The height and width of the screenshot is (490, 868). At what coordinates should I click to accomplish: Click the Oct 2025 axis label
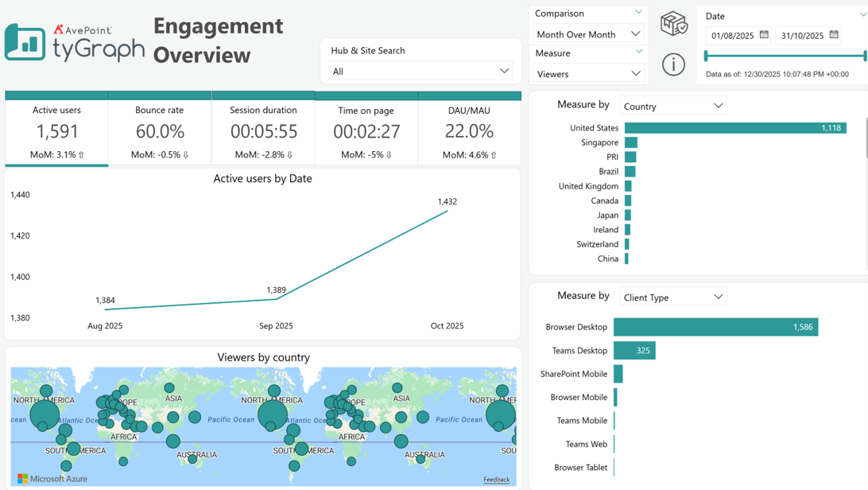[x=447, y=325]
